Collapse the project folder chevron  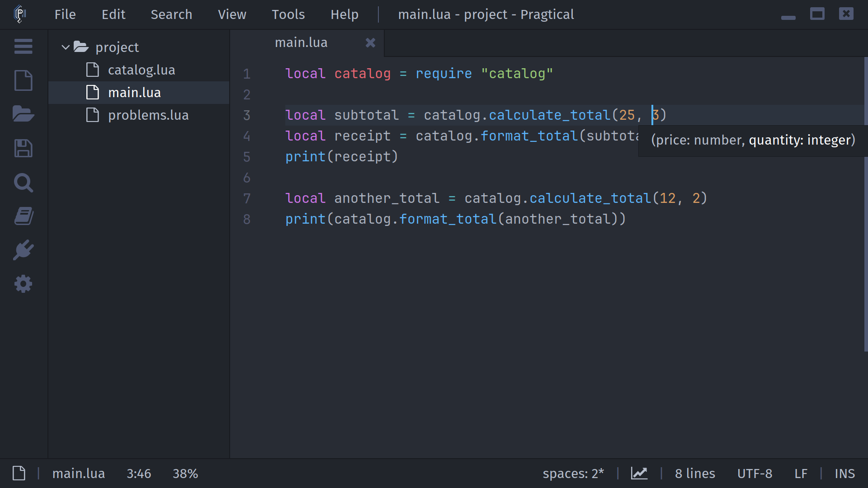(65, 47)
